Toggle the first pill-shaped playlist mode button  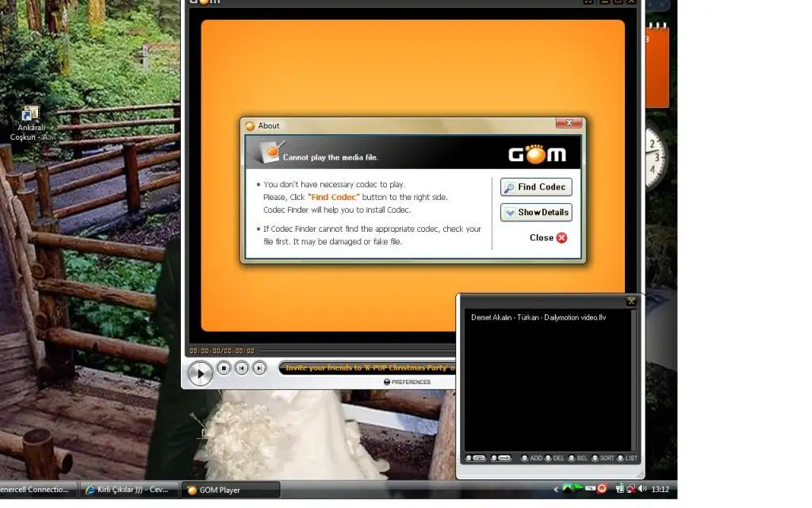[476, 458]
